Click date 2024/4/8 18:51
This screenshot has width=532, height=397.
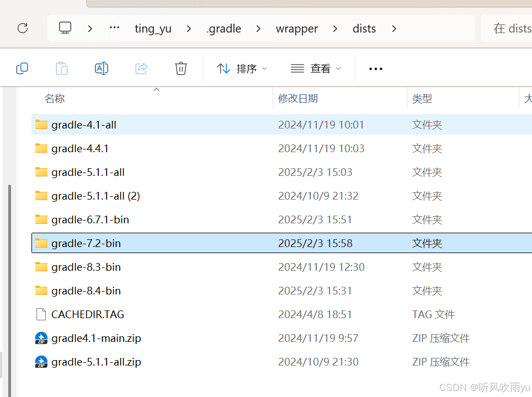click(x=315, y=315)
